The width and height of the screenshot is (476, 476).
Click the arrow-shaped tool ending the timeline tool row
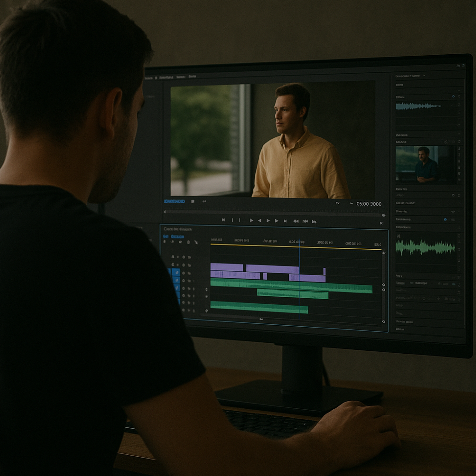[196, 242]
